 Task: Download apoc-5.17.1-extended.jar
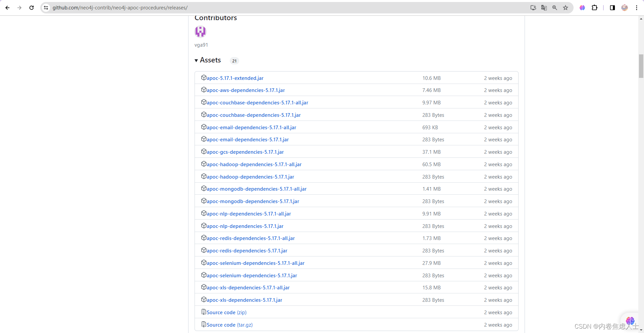235,78
